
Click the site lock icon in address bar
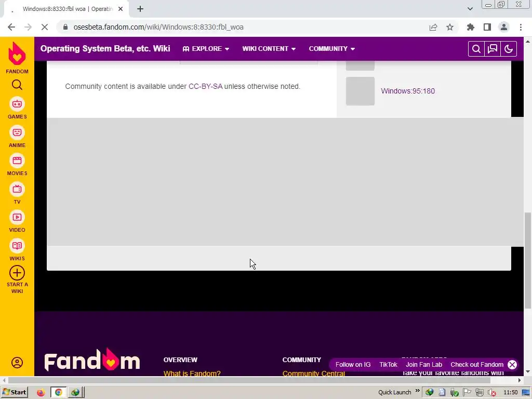point(65,27)
